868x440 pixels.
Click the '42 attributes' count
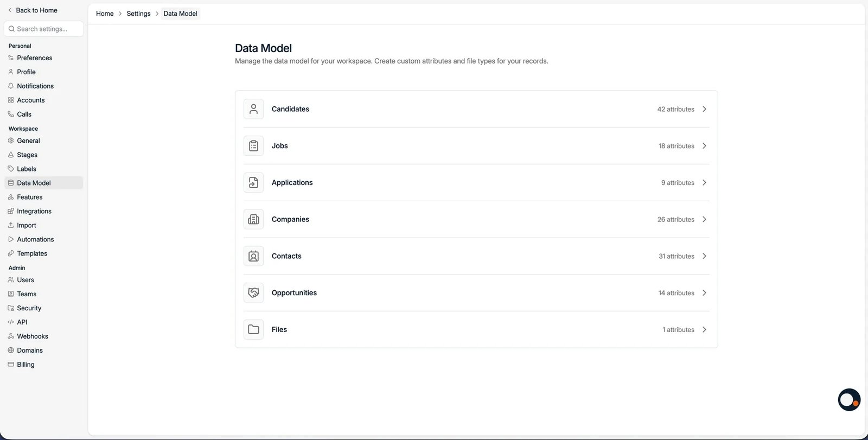click(675, 109)
